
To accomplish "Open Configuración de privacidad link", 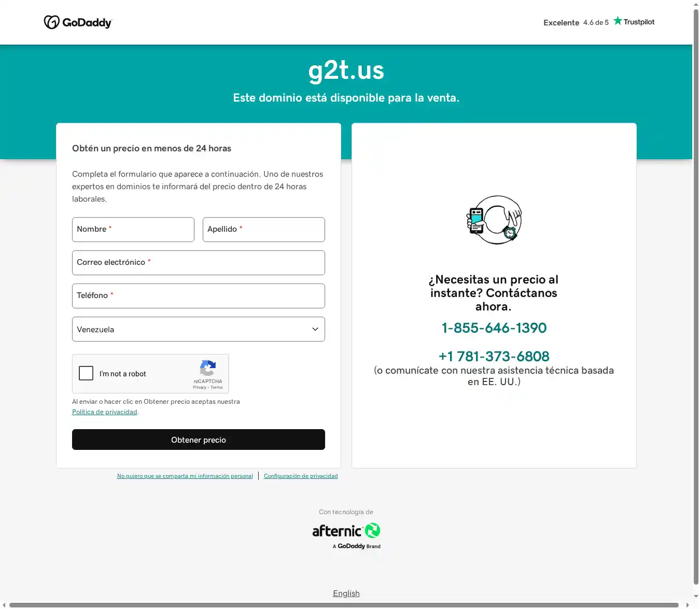I will (301, 476).
